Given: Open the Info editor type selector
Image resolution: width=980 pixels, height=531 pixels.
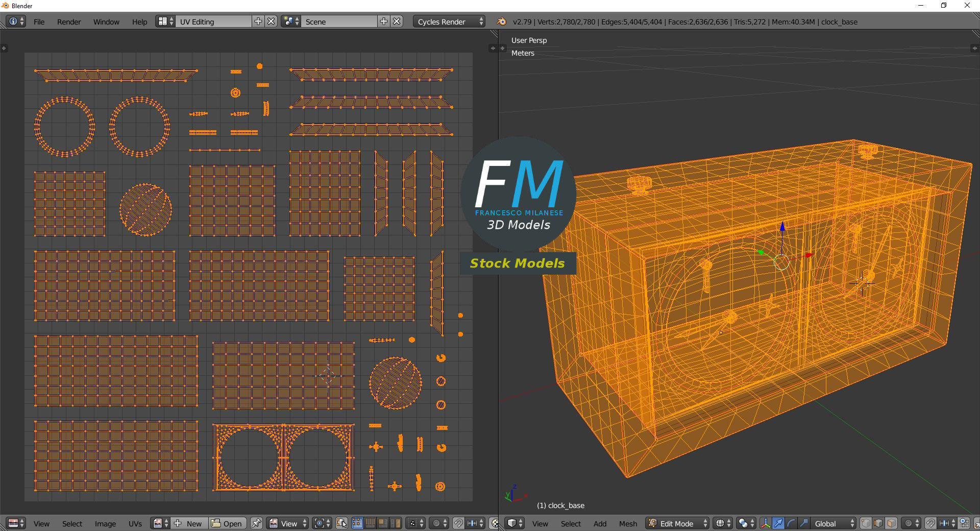Looking at the screenshot, I should 16,21.
